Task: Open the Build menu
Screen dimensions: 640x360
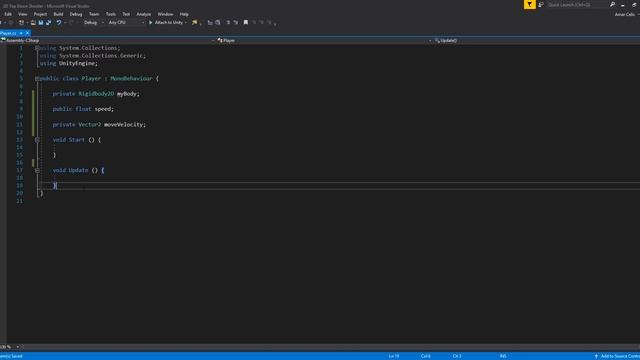Action: [58, 14]
